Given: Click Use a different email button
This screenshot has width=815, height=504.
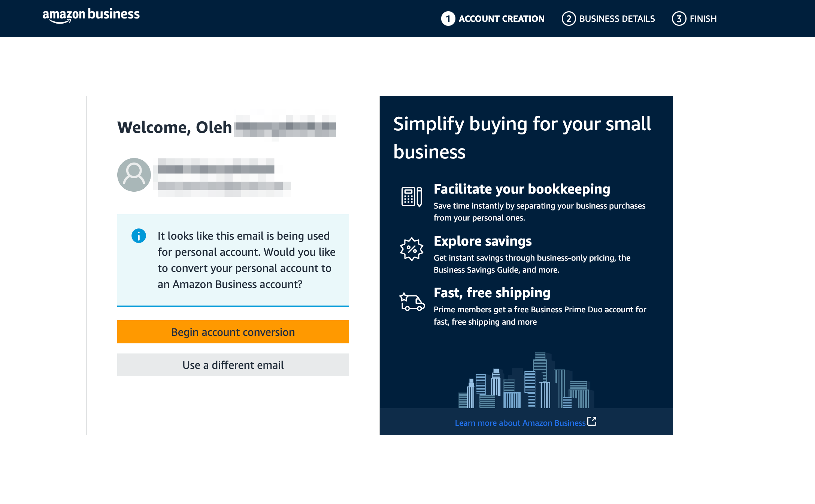Looking at the screenshot, I should pos(233,365).
